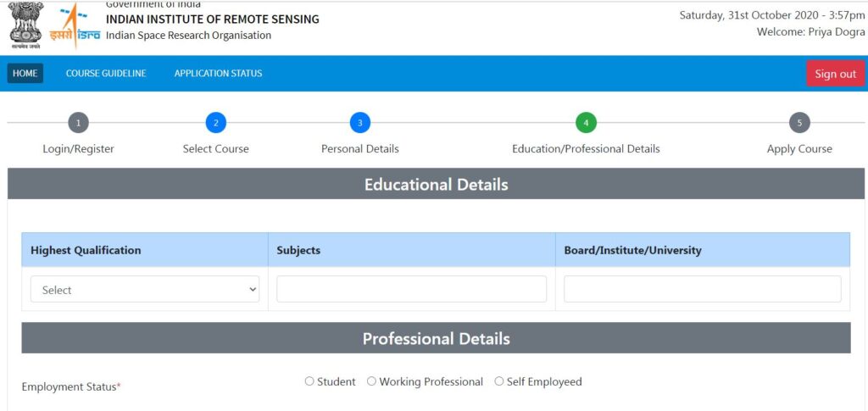868x411 pixels.
Task: View APPLICATION STATUS page
Action: pyautogui.click(x=218, y=73)
